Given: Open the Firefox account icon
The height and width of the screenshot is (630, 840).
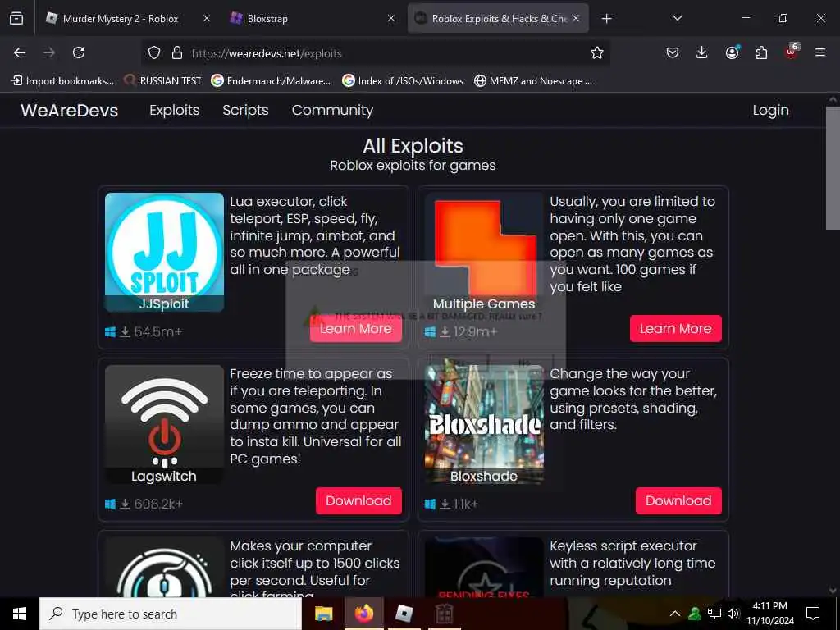Looking at the screenshot, I should click(x=732, y=52).
